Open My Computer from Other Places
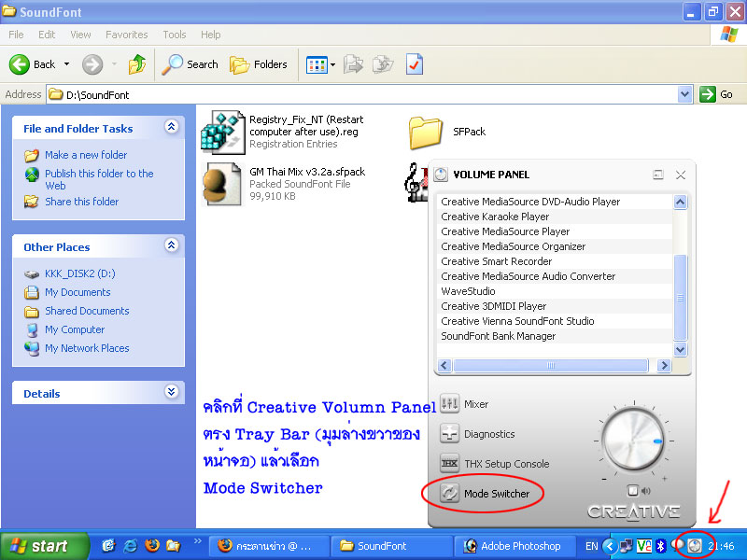This screenshot has height=560, width=747. 75,329
